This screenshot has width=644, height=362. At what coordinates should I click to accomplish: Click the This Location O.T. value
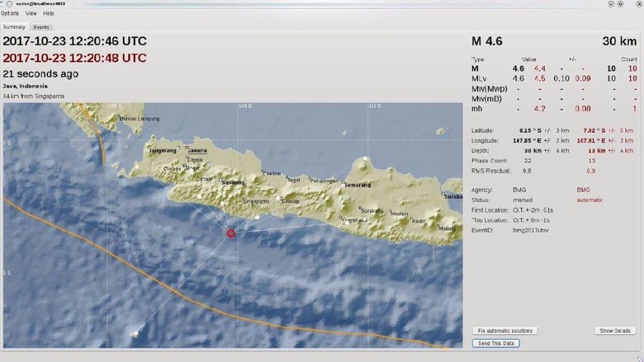(x=531, y=220)
